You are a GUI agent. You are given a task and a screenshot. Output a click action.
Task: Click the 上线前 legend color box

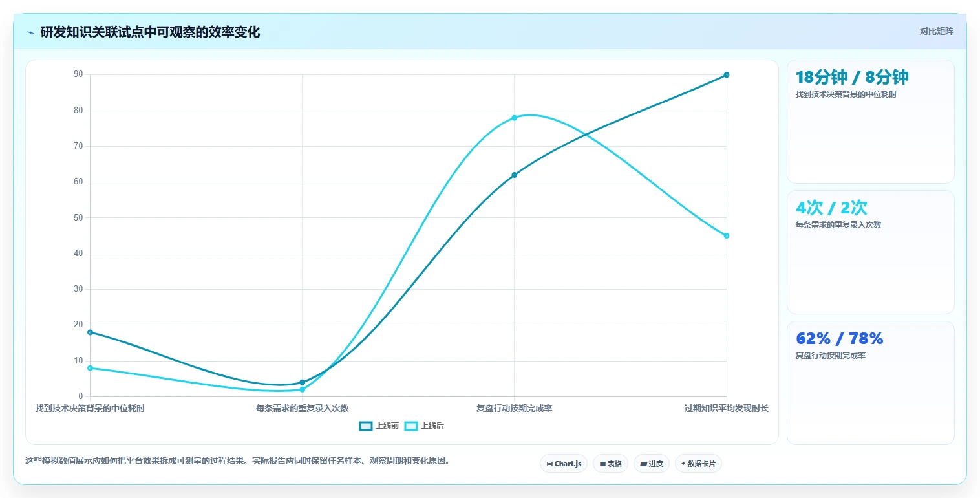point(366,426)
